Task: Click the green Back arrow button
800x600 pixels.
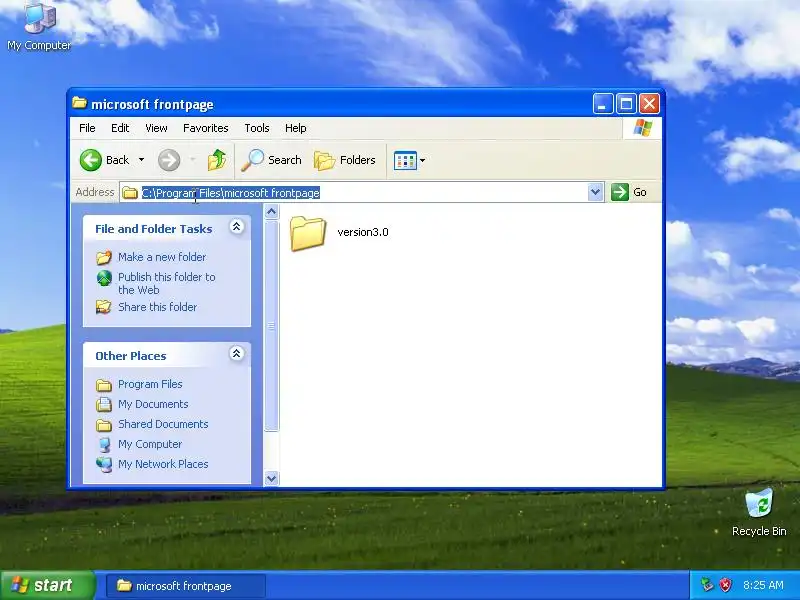Action: [91, 160]
